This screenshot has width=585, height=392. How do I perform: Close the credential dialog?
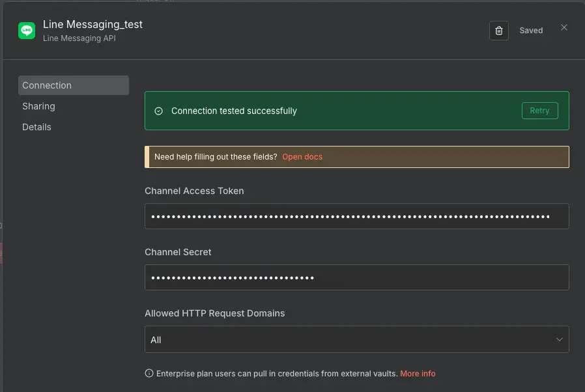(564, 27)
